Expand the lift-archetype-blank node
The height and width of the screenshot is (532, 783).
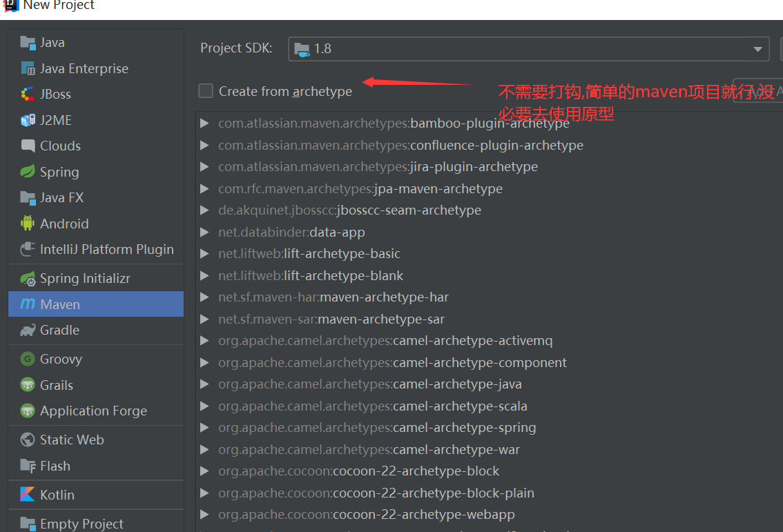pyautogui.click(x=204, y=275)
